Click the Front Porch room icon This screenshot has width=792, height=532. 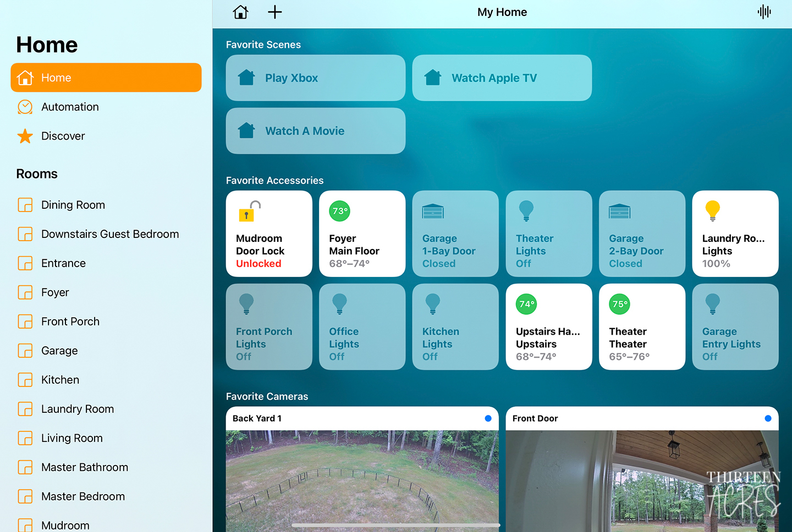tap(25, 322)
